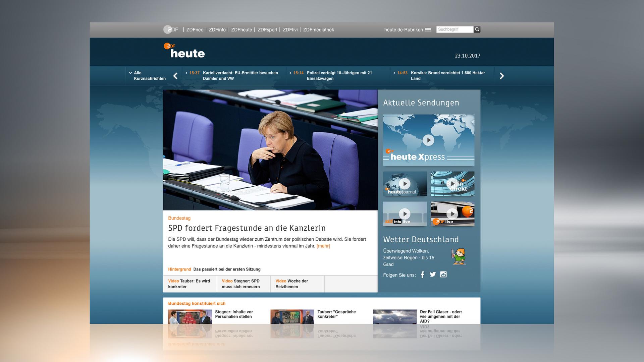The image size is (644, 362).
Task: Open video Tauber: Es wird konkreter
Action: coord(190,284)
